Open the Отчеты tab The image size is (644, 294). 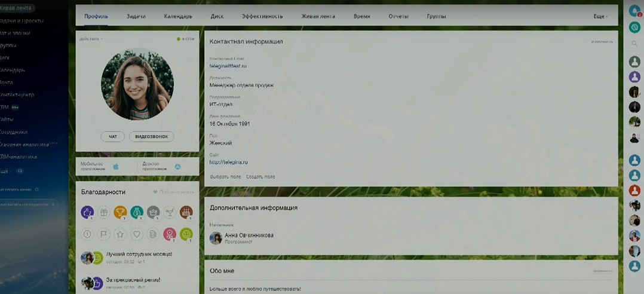tap(398, 16)
